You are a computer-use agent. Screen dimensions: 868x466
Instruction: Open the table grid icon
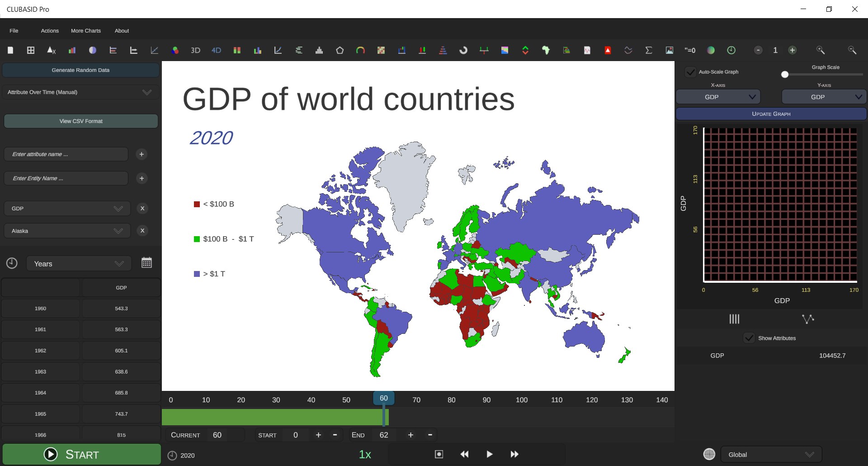coord(31,50)
